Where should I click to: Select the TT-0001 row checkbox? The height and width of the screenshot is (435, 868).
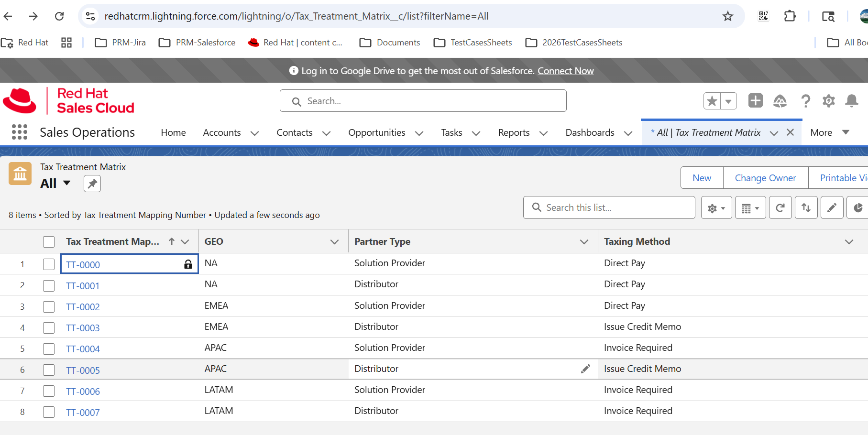[49, 286]
